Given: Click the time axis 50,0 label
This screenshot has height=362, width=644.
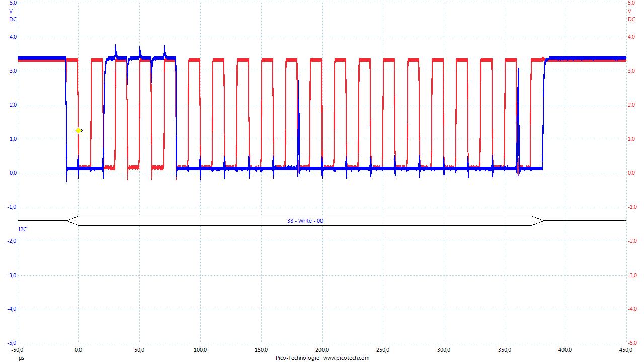Looking at the screenshot, I should [x=139, y=350].
